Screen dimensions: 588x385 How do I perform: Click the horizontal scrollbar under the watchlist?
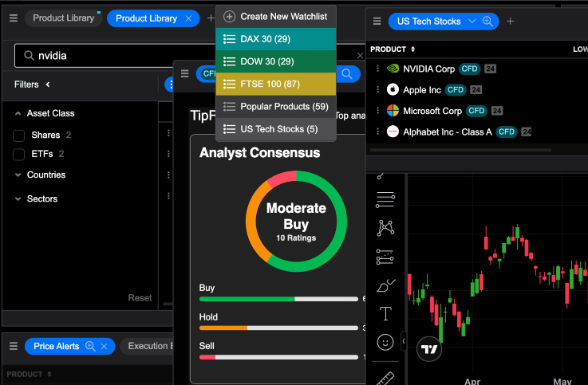click(x=460, y=150)
